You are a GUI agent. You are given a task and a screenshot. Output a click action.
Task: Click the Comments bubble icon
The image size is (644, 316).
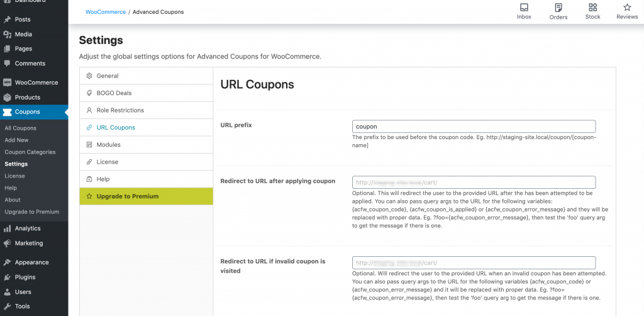click(x=7, y=64)
